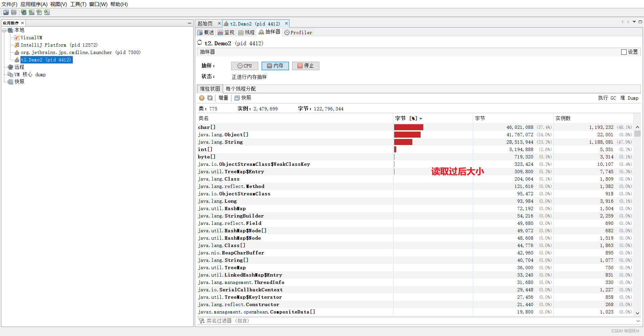The height and width of the screenshot is (336, 644).
Task: Toggle the 增量 deltas mode
Action: pos(223,98)
